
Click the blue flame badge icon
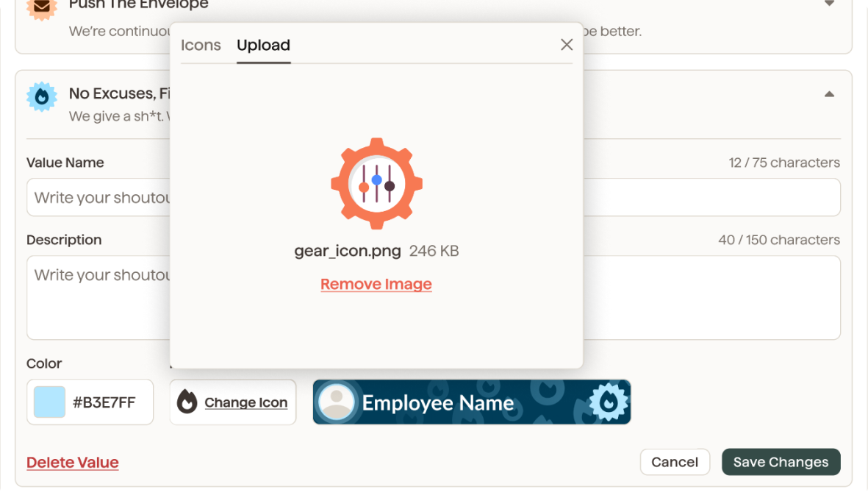[41, 97]
